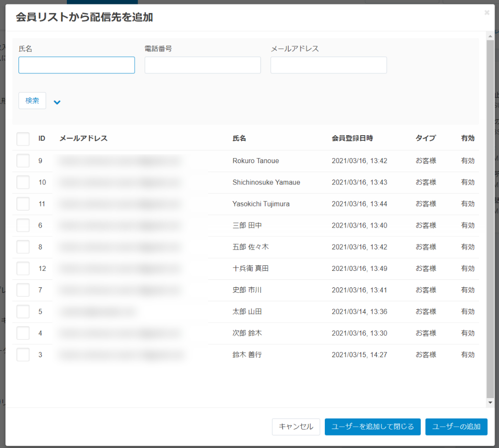The width and height of the screenshot is (499, 448).
Task: Tick the checkbox for 太郎 山田
Action: 23,311
